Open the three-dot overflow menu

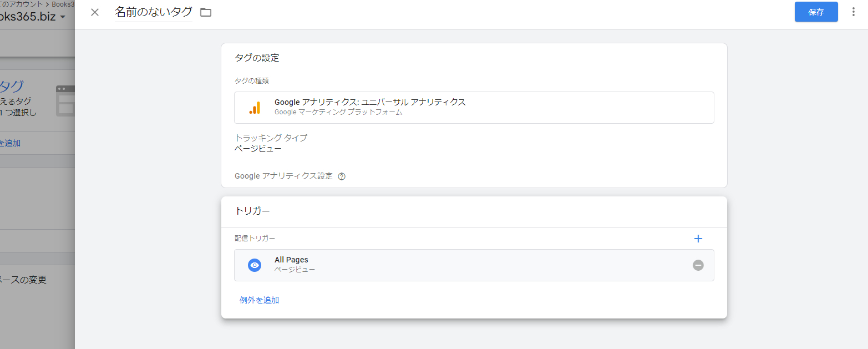click(853, 12)
